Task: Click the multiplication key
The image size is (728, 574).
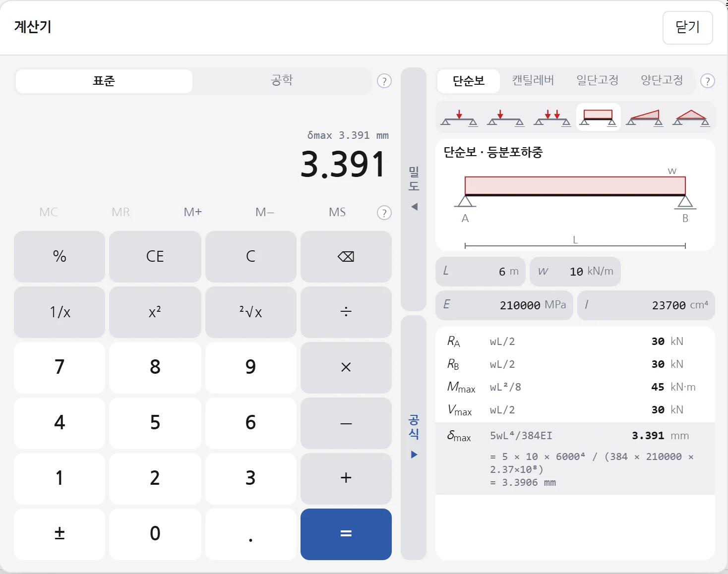Action: coord(346,367)
